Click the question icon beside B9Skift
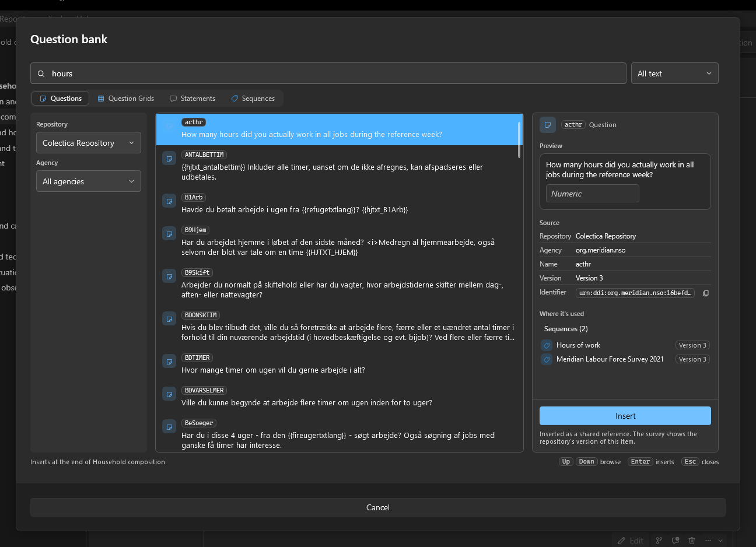The image size is (756, 547). point(169,276)
